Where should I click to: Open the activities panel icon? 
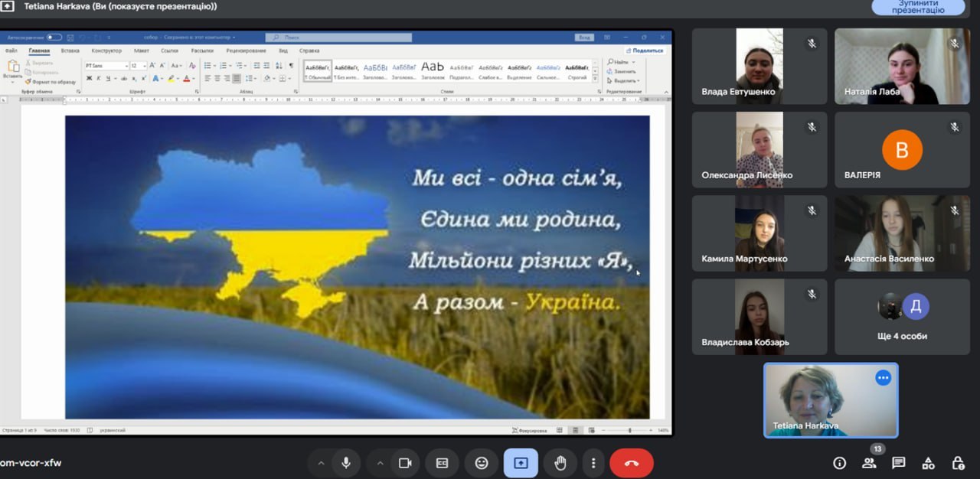[x=928, y=463]
